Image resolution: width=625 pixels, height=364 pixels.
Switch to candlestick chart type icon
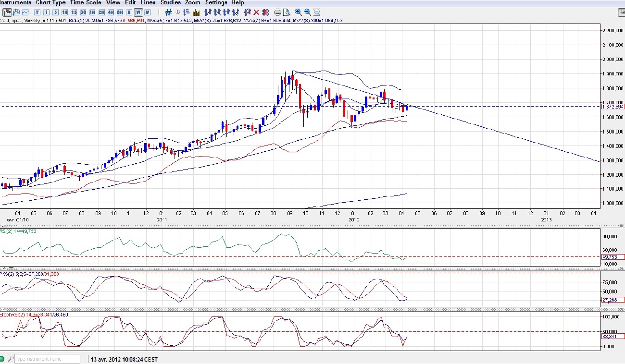[x=7, y=12]
